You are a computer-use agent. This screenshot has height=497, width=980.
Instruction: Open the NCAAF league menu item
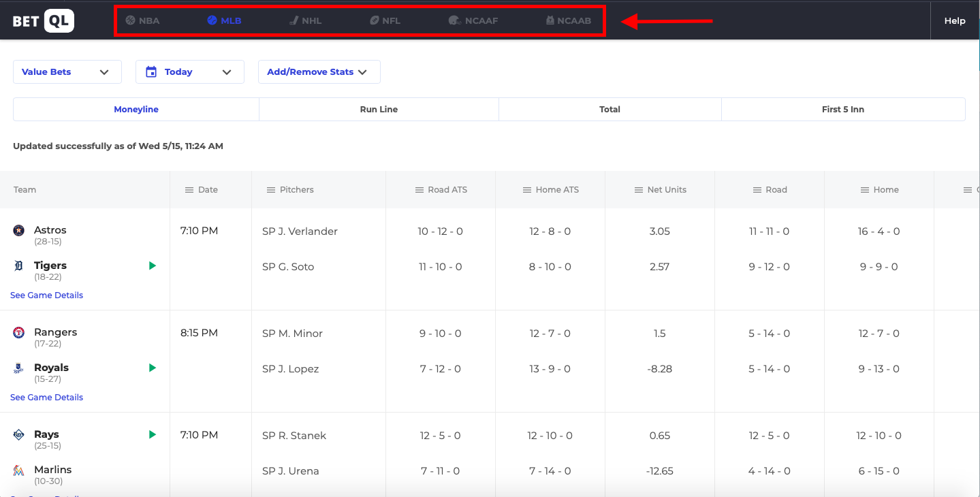click(x=473, y=20)
